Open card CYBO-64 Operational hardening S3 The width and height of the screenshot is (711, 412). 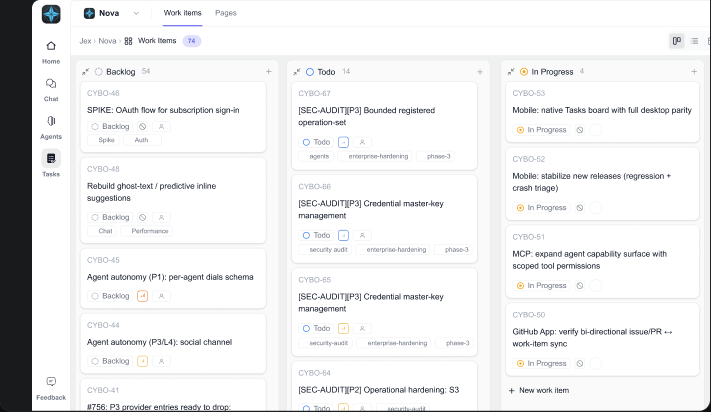[385, 387]
